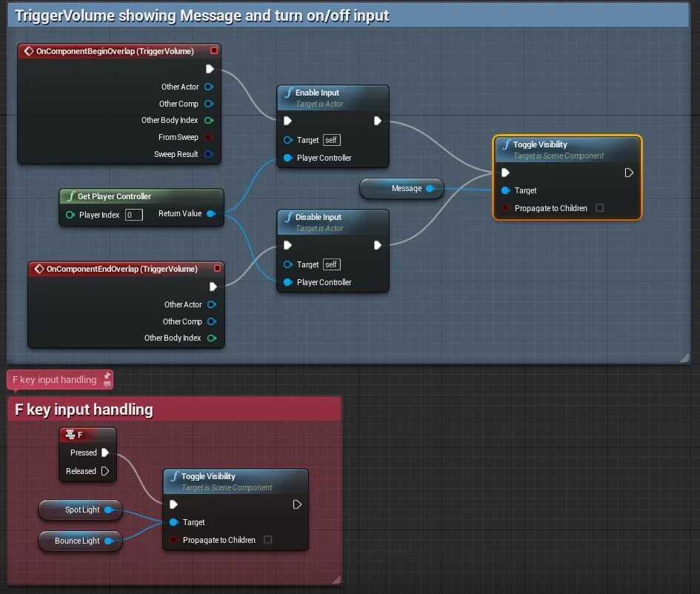Click self target field on Enable Input
This screenshot has width=700, height=594.
[x=331, y=140]
